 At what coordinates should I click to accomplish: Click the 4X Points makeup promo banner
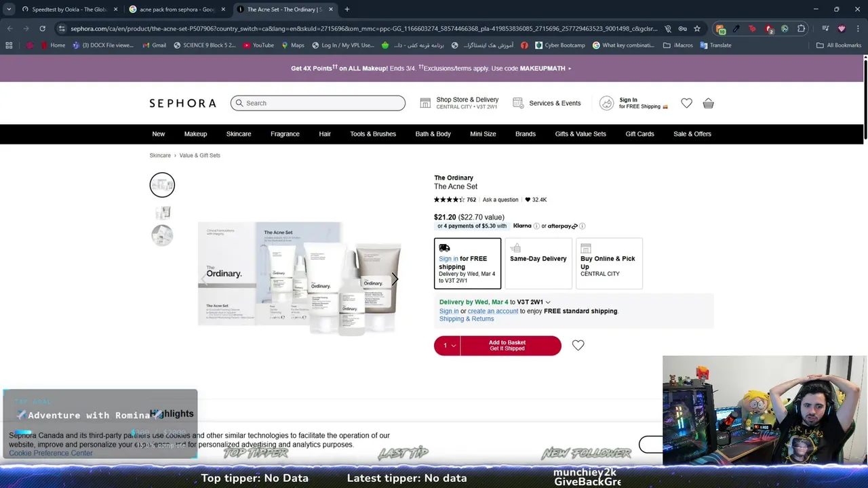coord(431,68)
